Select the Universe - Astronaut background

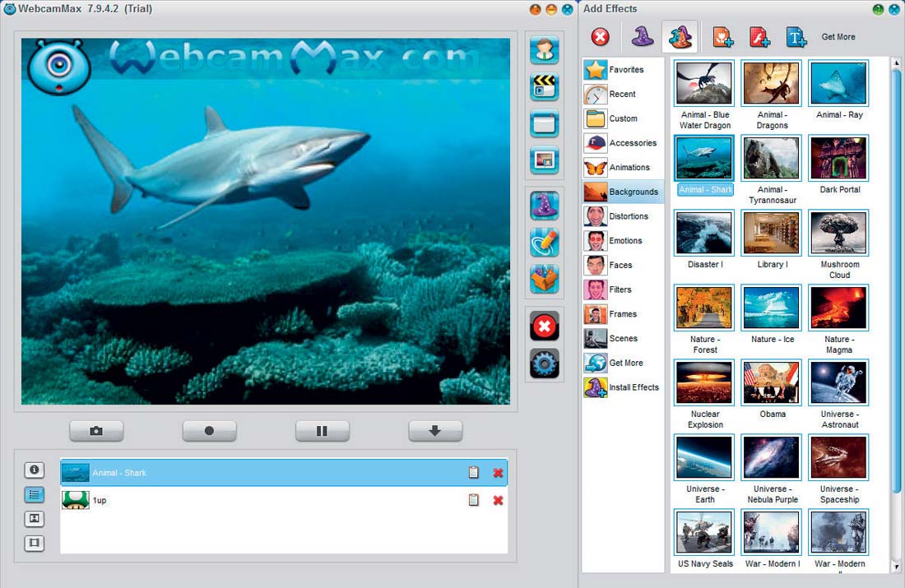coord(838,382)
